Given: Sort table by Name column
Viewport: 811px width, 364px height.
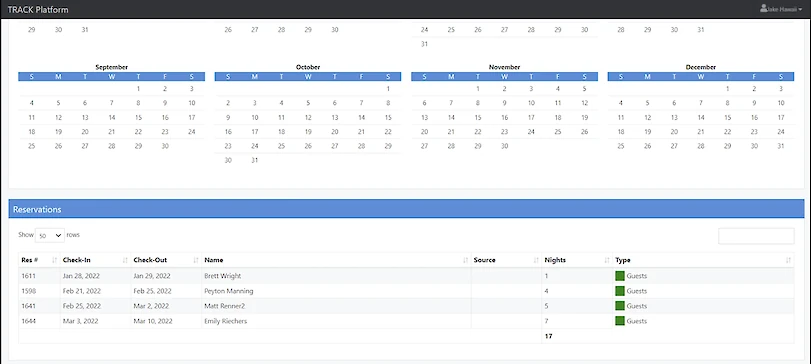Looking at the screenshot, I should pyautogui.click(x=336, y=260).
